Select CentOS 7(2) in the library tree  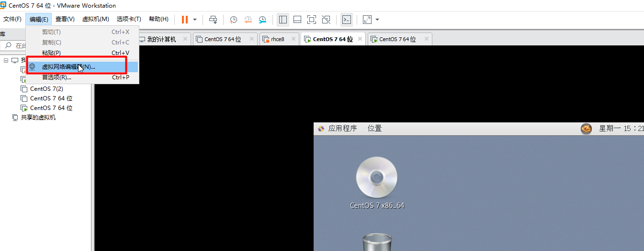tap(46, 89)
